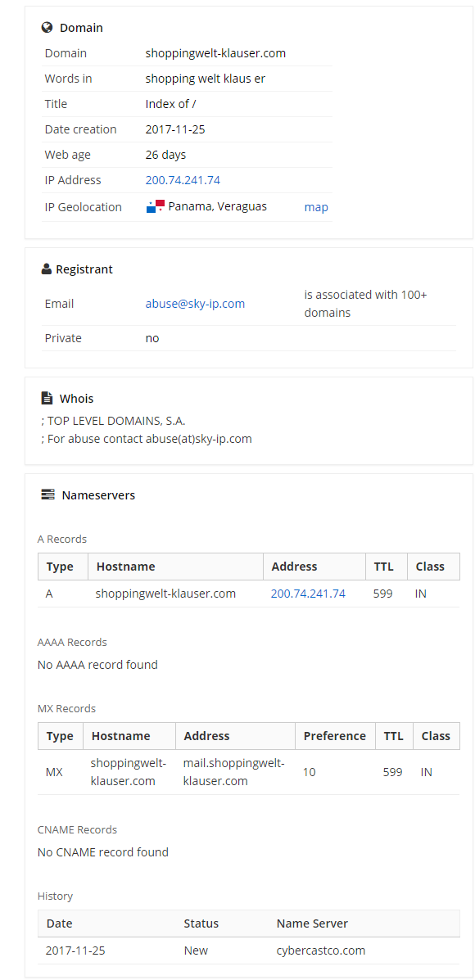The height and width of the screenshot is (980, 475).
Task: Click the Status column header in History table
Action: point(201,924)
